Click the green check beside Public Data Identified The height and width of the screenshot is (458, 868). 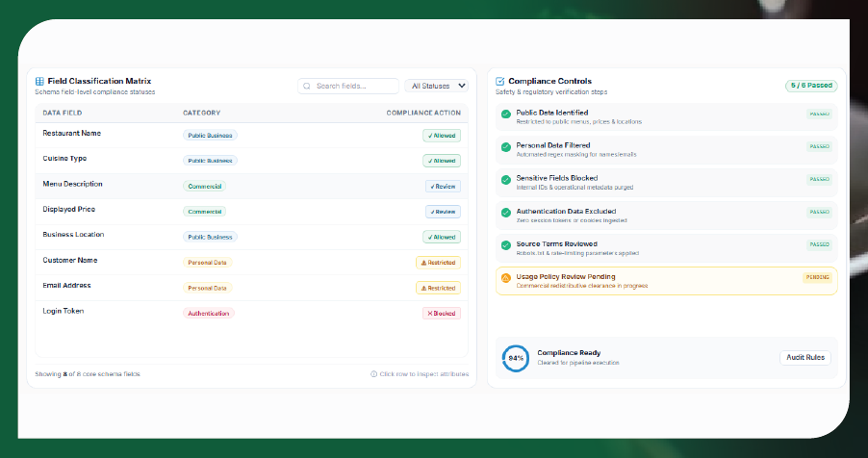[506, 114]
